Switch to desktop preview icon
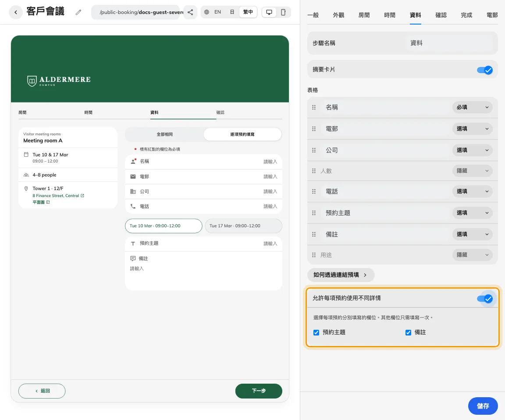This screenshot has height=420, width=505. (269, 12)
